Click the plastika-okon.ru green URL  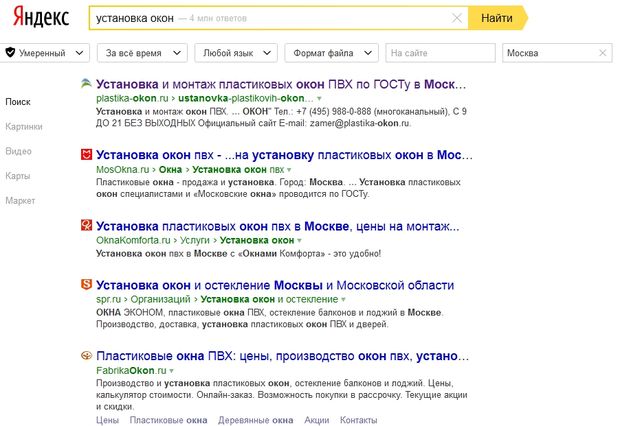132,98
